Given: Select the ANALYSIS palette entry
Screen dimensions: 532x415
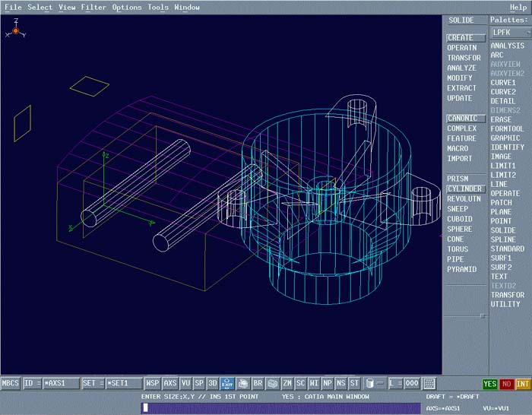Looking at the screenshot, I should pyautogui.click(x=507, y=46).
